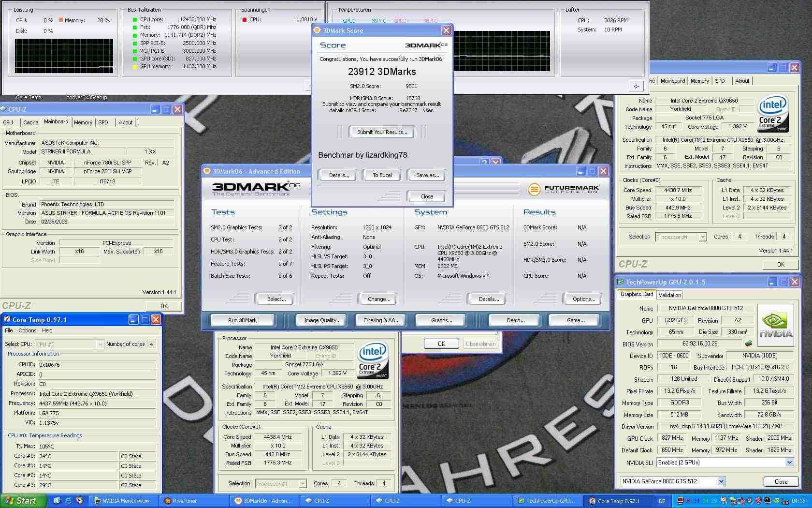Open the Help menu in Core Temp

pyautogui.click(x=47, y=330)
